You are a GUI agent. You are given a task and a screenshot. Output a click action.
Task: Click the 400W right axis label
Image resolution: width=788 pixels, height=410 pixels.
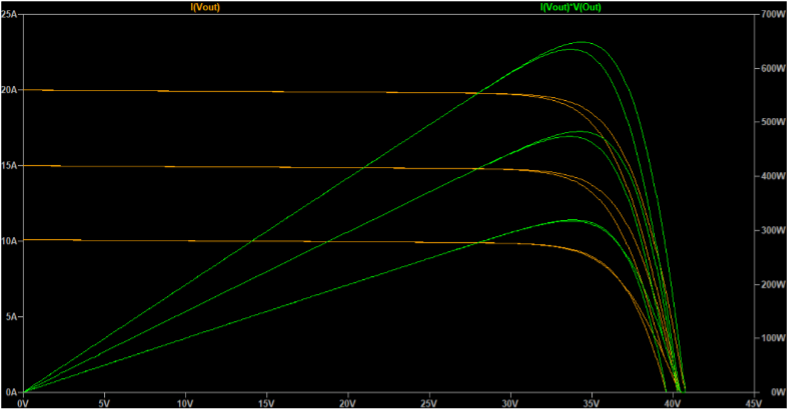coord(772,176)
